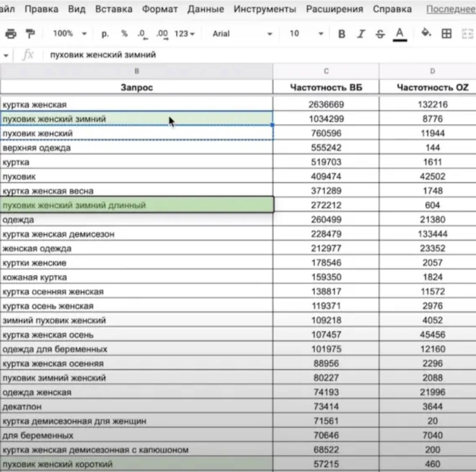The width and height of the screenshot is (476, 472).
Task: Open the fill color bucket
Action: (x=426, y=33)
